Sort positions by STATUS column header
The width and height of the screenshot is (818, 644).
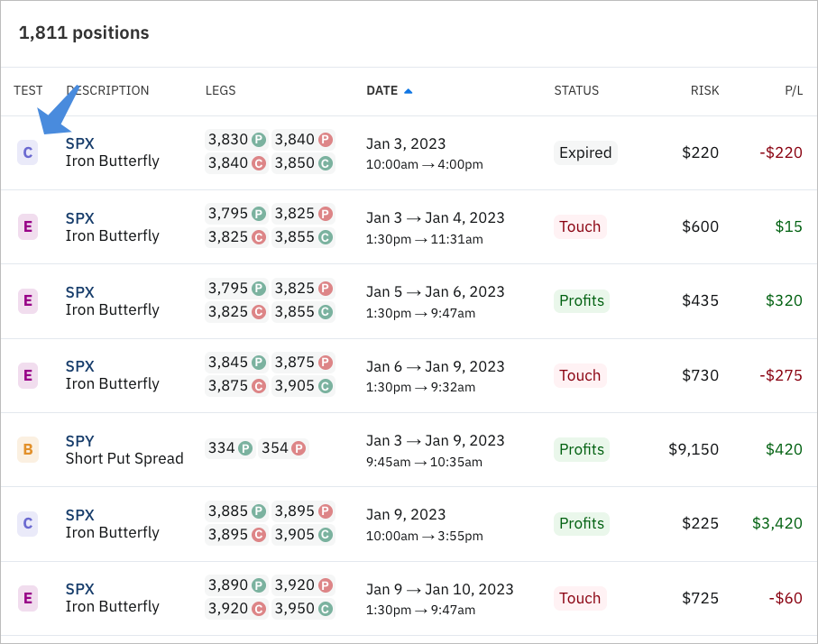click(x=576, y=91)
